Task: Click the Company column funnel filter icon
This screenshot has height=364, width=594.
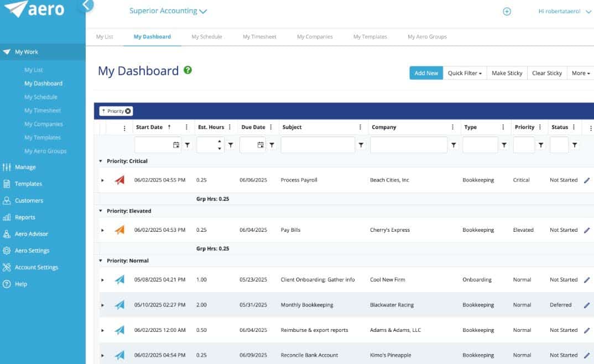Action: coord(454,144)
